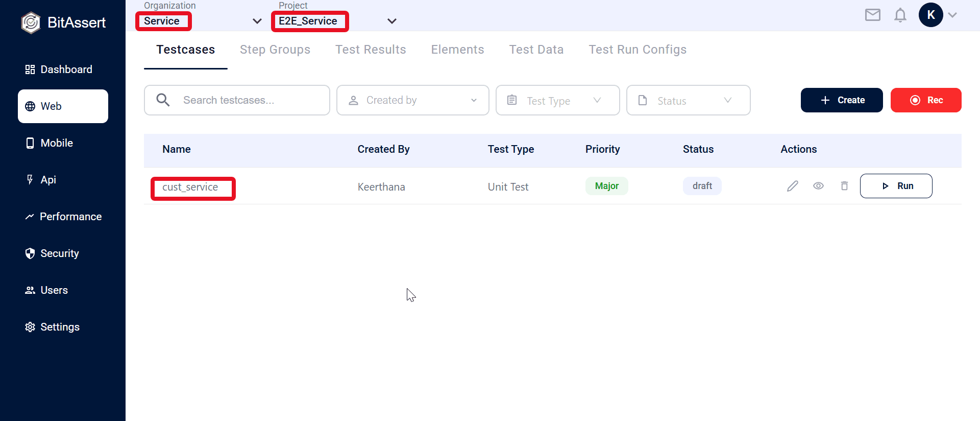Open the Test Type filter dropdown

(x=558, y=100)
